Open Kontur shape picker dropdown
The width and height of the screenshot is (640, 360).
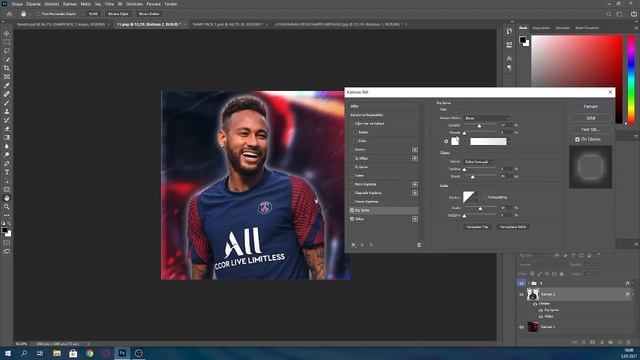[476, 198]
